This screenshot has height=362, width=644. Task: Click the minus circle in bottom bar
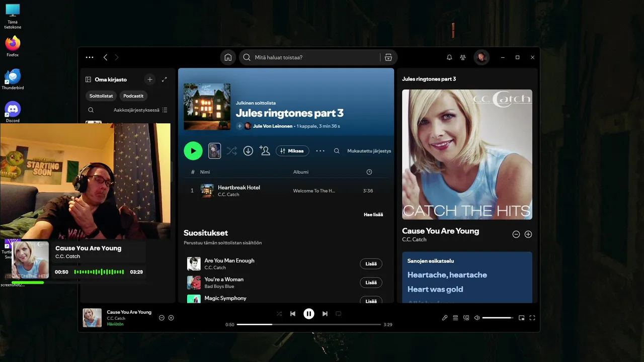pos(162,318)
